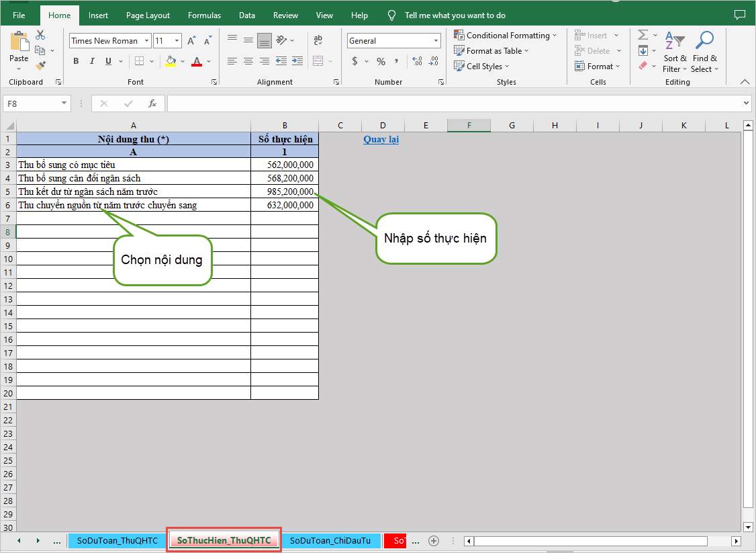Switch to the SoDuToan_ChiDauTu sheet tab
The width and height of the screenshot is (756, 553).
tap(330, 540)
